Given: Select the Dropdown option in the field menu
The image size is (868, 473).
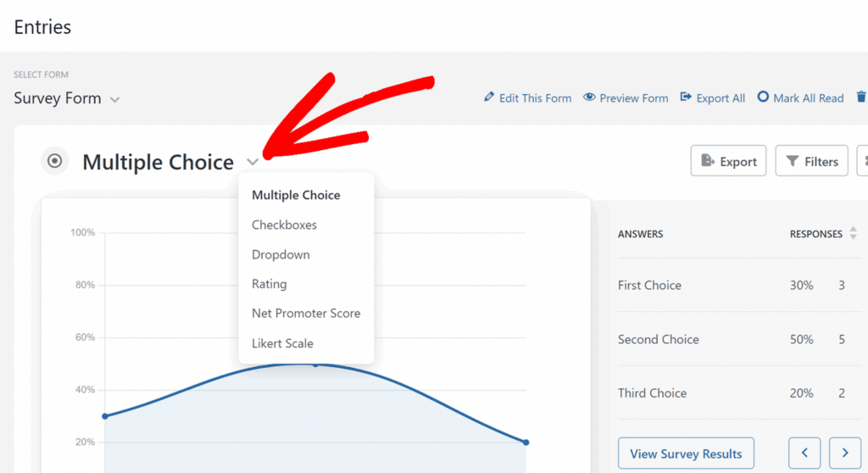Looking at the screenshot, I should tap(281, 254).
